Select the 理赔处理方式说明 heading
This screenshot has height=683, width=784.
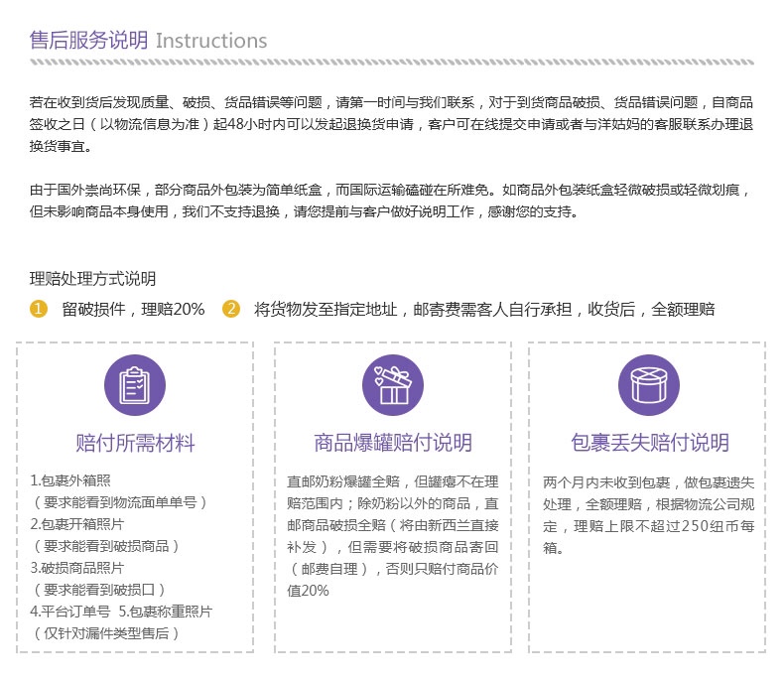[93, 279]
